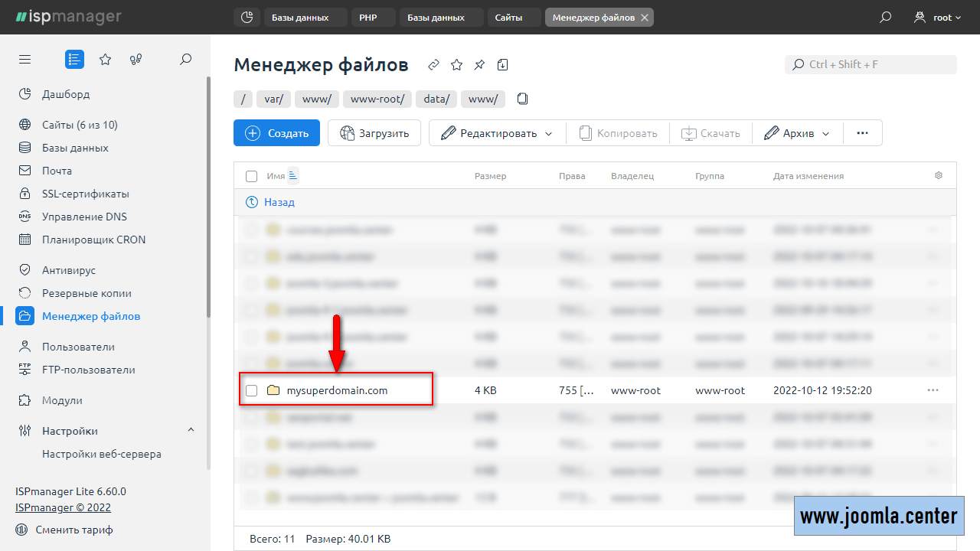
Task: Pin the File Manager page
Action: pos(479,65)
